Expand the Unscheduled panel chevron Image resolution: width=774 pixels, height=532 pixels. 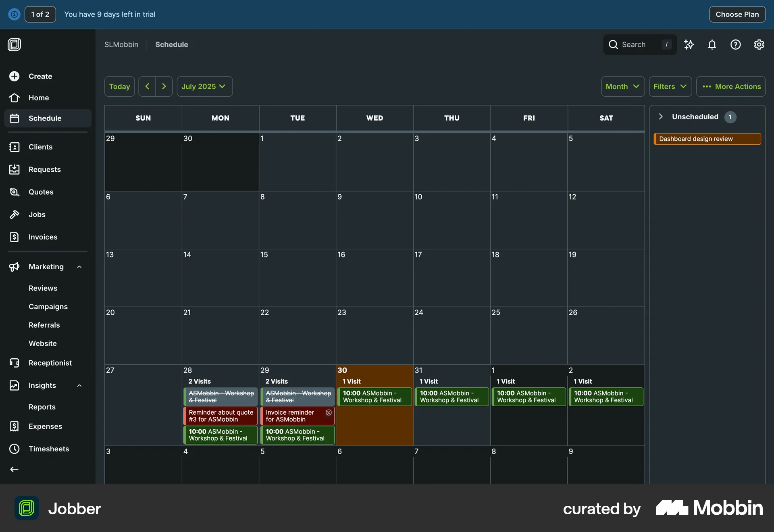660,116
